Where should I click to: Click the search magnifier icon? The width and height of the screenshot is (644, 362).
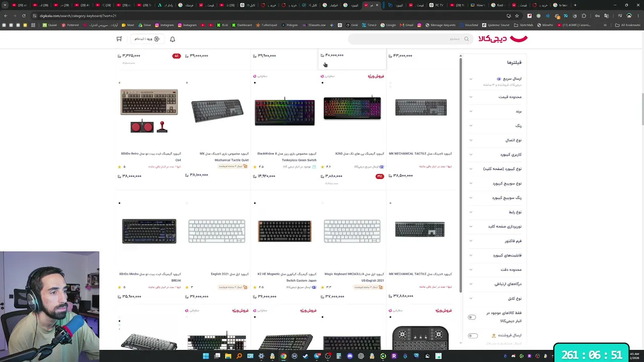click(x=466, y=39)
